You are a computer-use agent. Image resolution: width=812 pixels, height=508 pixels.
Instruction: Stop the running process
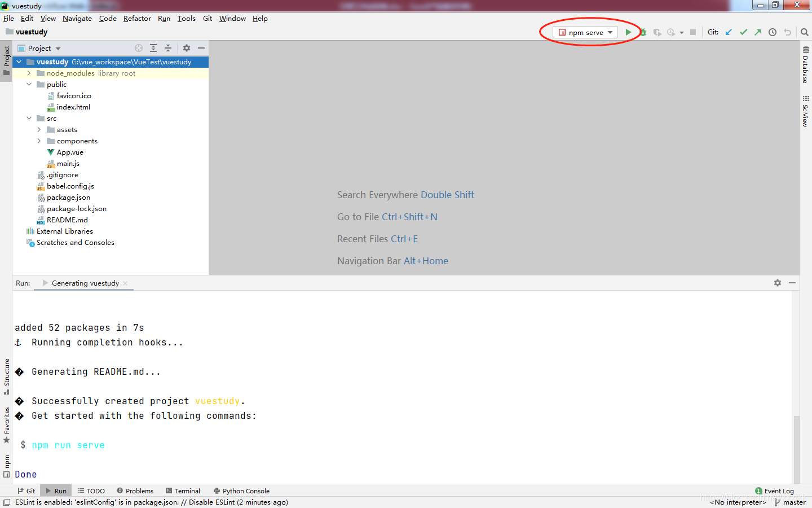click(x=693, y=32)
